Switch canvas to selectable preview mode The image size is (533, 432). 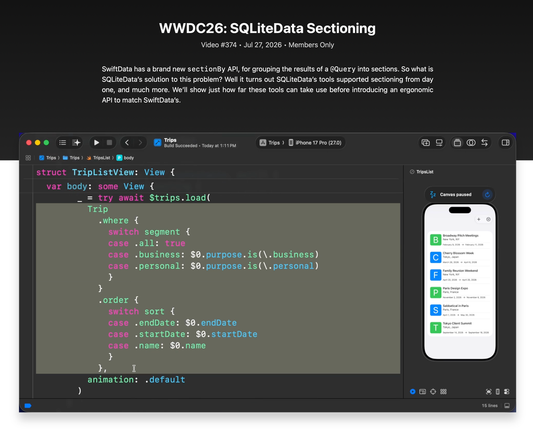[423, 392]
